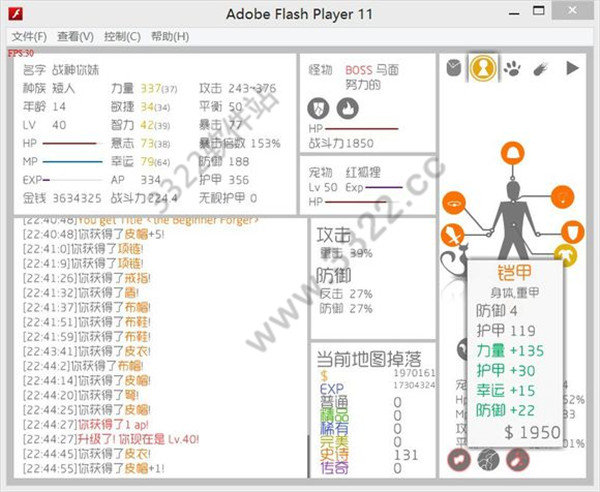Click the player MP bar
Screen dimensions: 600x492
tap(73, 161)
